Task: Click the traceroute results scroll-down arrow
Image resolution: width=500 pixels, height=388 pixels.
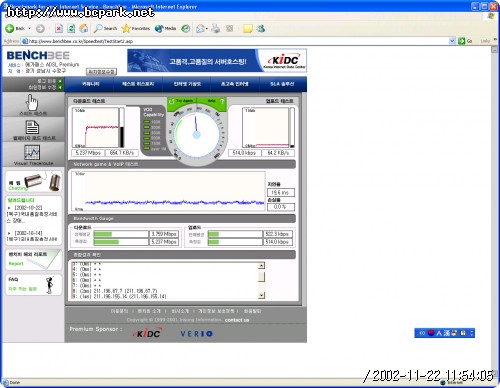Action: click(261, 295)
